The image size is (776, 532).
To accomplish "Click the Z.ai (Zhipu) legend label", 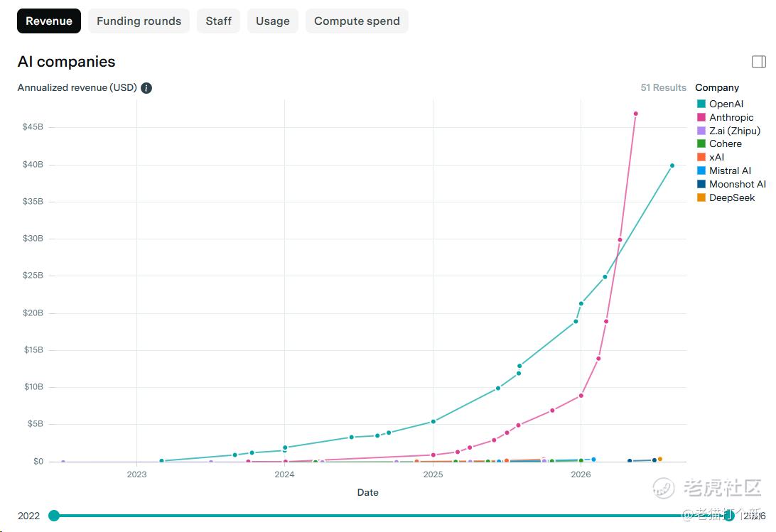I will pyautogui.click(x=735, y=131).
